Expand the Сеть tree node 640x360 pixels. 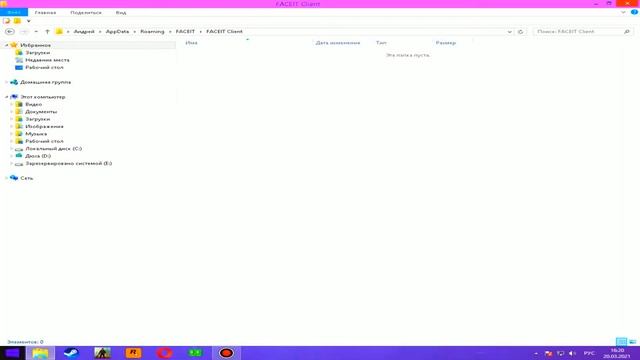point(6,178)
